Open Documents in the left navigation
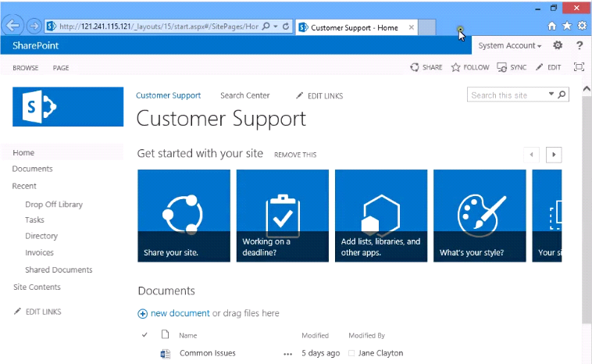592x364 pixels. coord(32,169)
